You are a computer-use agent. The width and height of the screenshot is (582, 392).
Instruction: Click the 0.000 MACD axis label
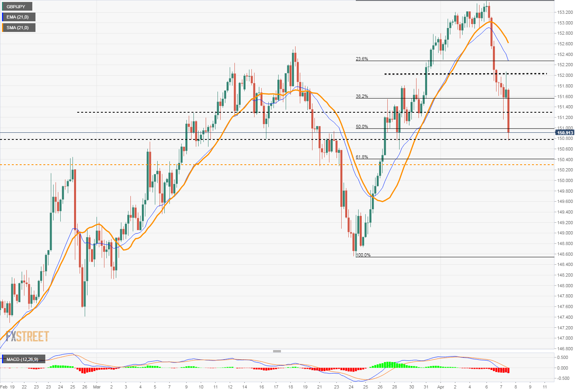click(563, 368)
